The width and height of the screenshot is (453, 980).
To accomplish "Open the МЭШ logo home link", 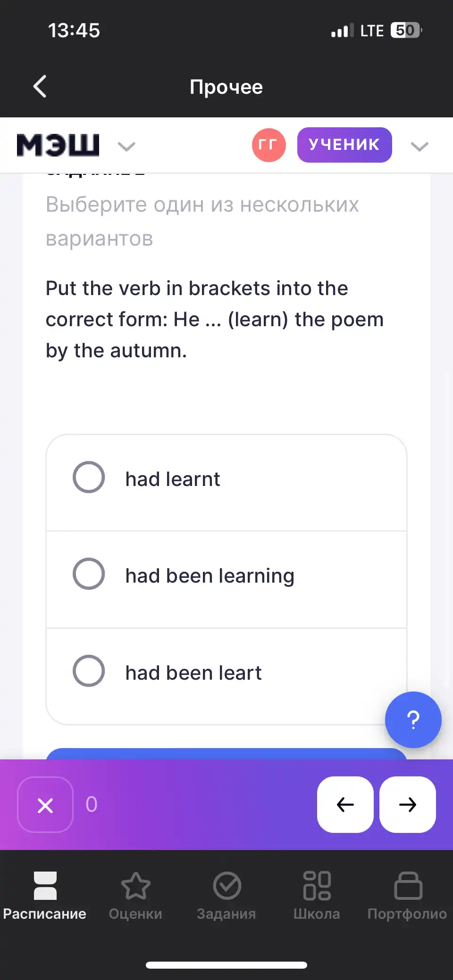I will coord(58,145).
